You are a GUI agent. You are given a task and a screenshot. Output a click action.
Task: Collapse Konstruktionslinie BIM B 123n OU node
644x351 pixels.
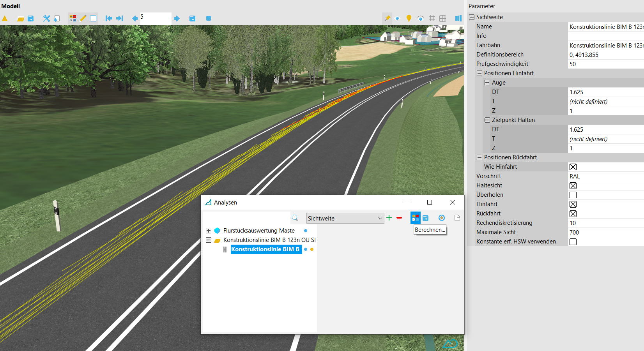[209, 240]
